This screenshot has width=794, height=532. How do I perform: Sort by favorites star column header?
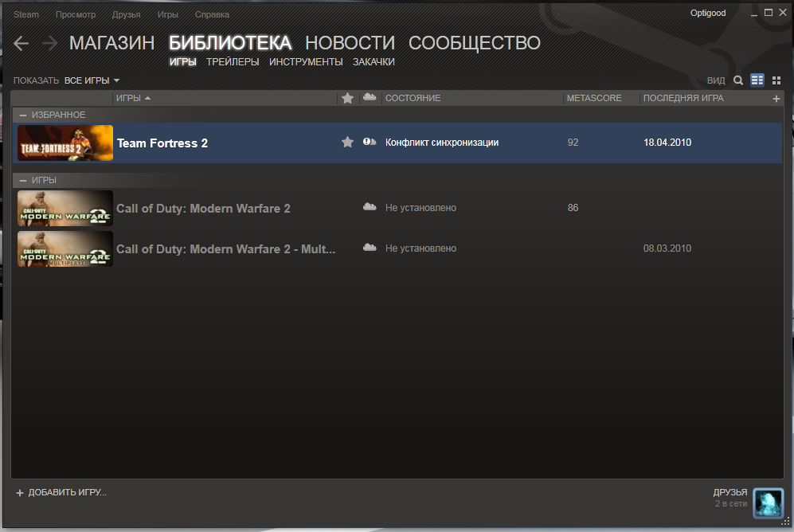pos(347,98)
